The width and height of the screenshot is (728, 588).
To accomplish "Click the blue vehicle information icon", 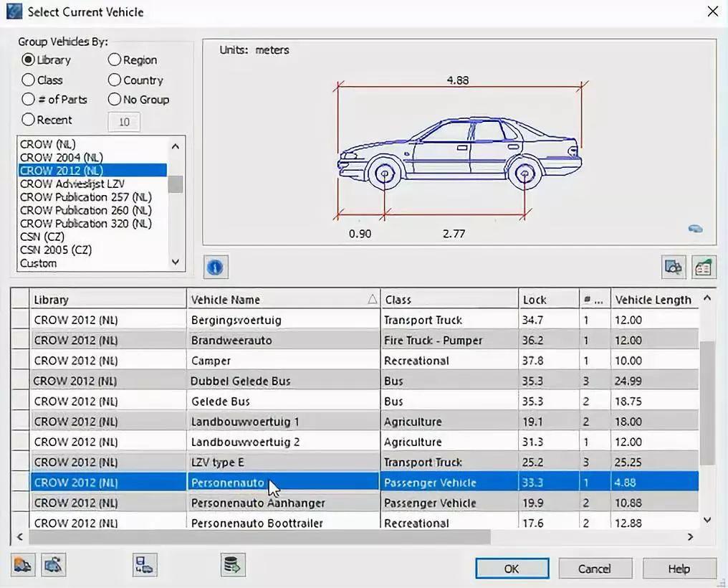I will pyautogui.click(x=215, y=267).
